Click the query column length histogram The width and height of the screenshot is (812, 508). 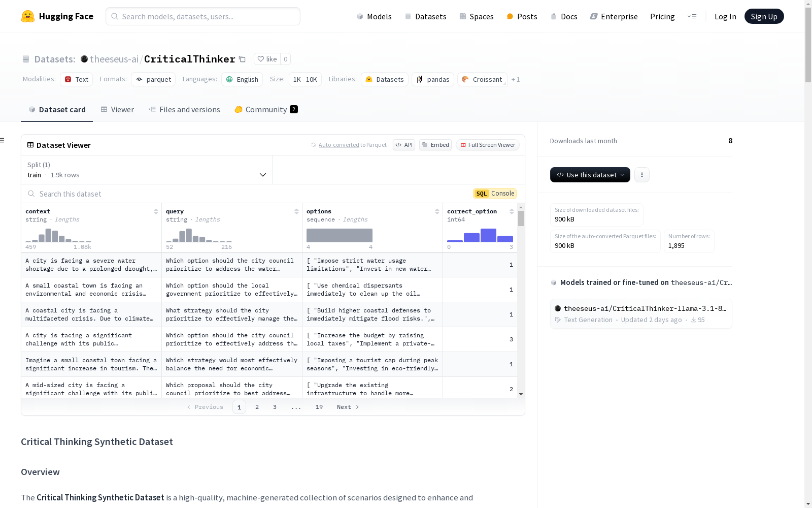tap(199, 235)
